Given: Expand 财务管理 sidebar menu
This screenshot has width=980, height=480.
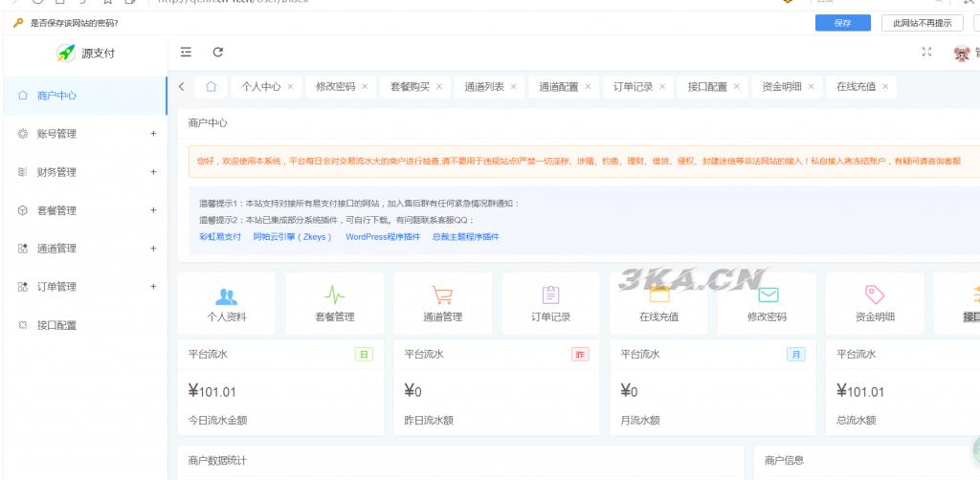Looking at the screenshot, I should tap(84, 172).
